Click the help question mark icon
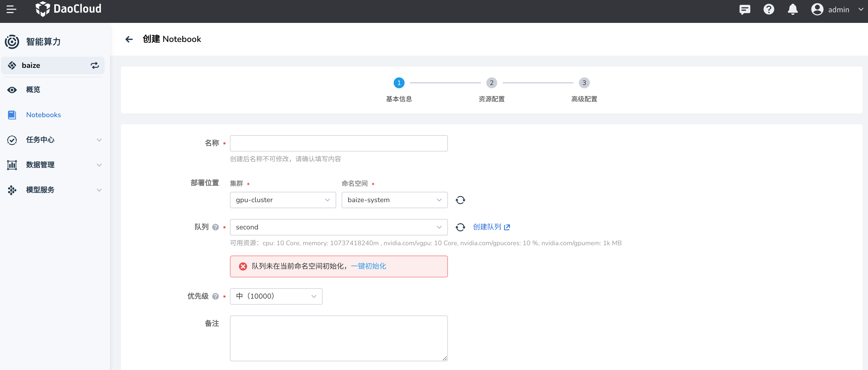This screenshot has width=868, height=370. [x=769, y=10]
